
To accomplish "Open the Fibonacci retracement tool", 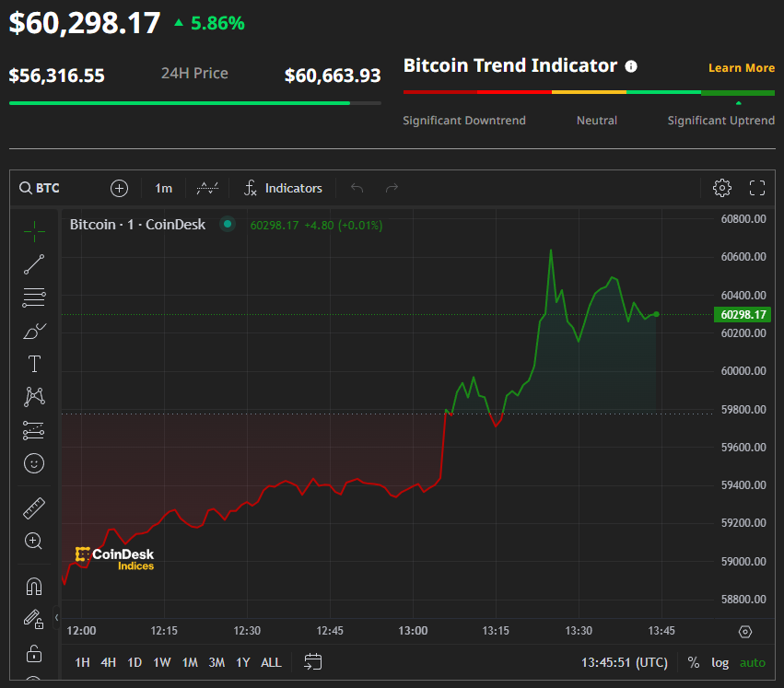I will click(34, 297).
